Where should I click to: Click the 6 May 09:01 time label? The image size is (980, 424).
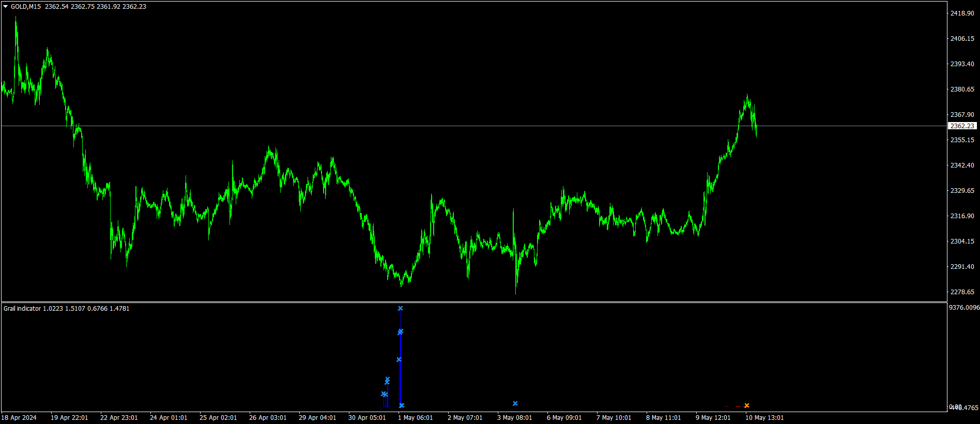pyautogui.click(x=564, y=418)
